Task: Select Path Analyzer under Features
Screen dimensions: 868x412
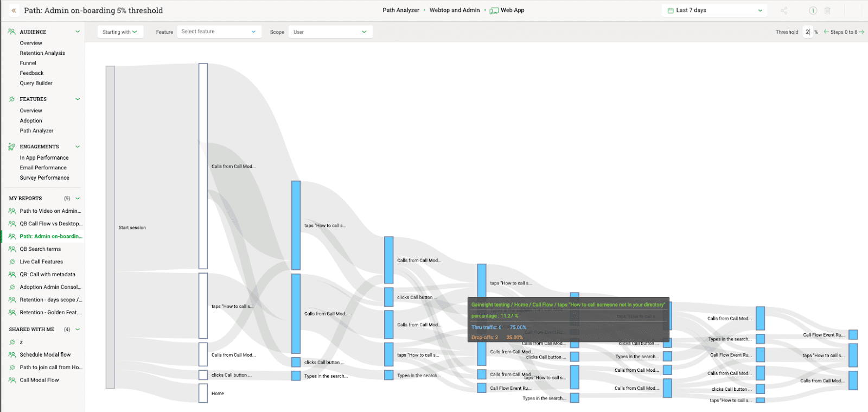Action: (36, 131)
